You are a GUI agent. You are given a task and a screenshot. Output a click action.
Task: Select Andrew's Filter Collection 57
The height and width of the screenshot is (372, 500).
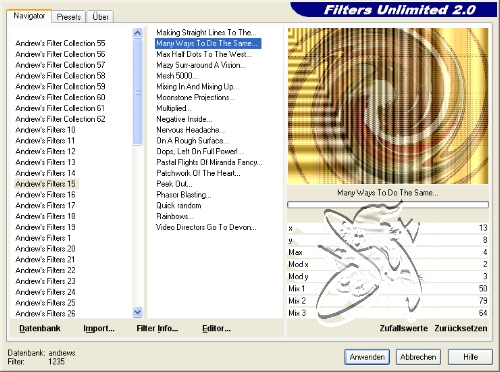coord(60,65)
